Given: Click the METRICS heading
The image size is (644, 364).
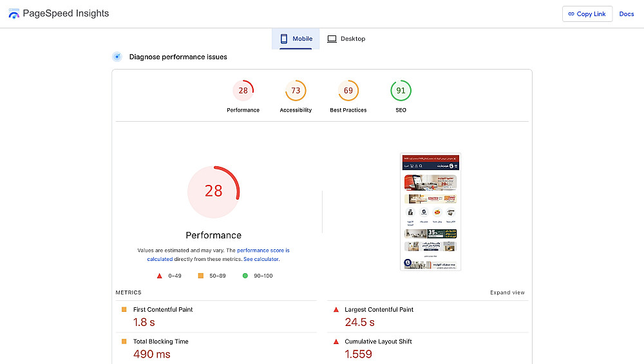Looking at the screenshot, I should tap(128, 292).
